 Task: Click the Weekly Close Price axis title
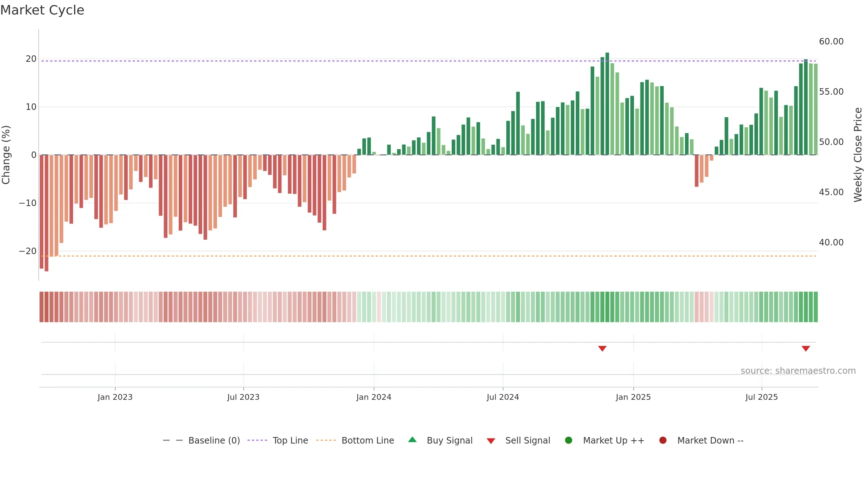858,155
